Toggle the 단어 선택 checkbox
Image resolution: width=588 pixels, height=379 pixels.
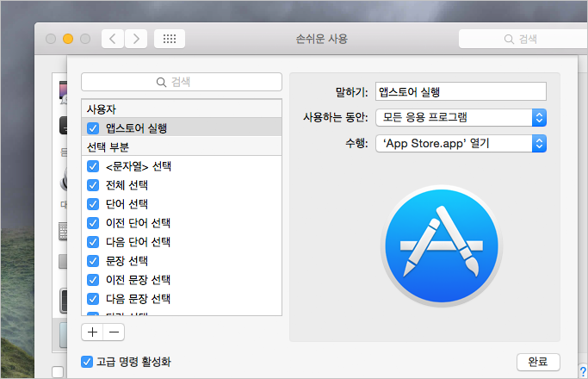(93, 204)
